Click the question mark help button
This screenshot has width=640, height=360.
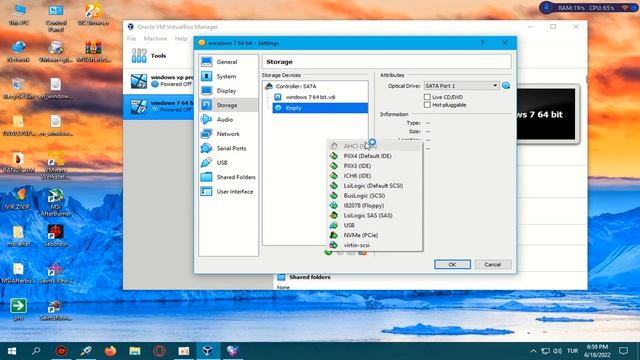point(482,43)
